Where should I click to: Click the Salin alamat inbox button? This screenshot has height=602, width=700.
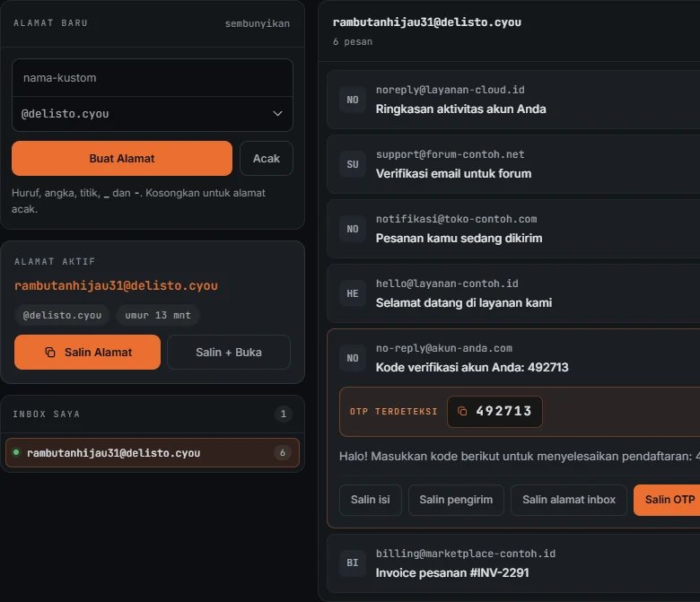coord(569,500)
